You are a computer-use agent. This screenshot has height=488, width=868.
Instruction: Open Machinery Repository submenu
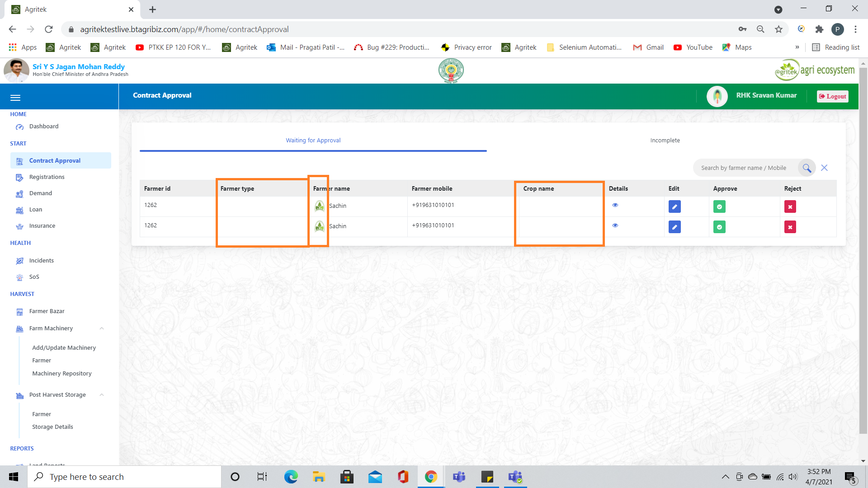pyautogui.click(x=61, y=373)
